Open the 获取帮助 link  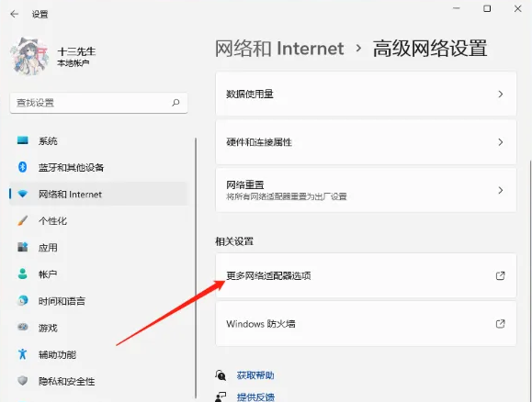pos(255,375)
